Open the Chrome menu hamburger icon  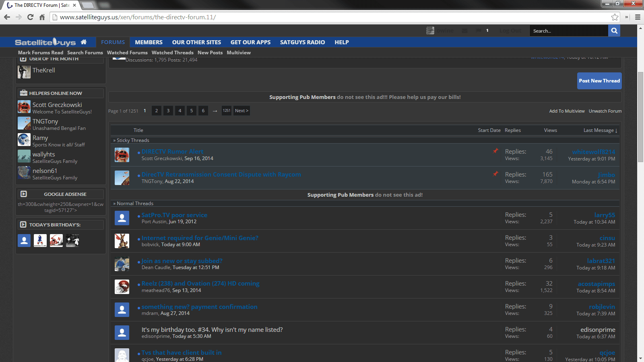coord(638,17)
